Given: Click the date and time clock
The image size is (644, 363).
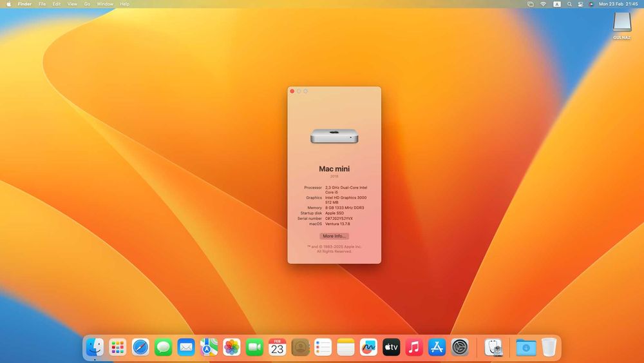Looking at the screenshot, I should (618, 4).
